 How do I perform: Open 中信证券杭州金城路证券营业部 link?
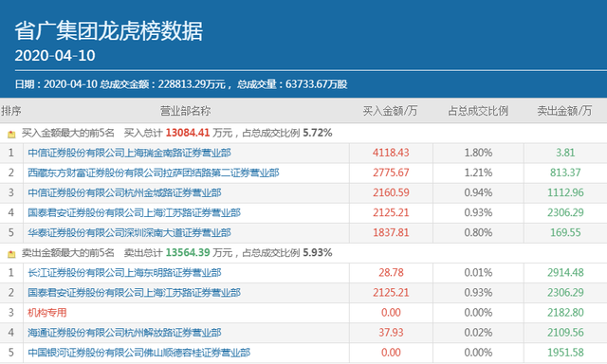coord(124,192)
